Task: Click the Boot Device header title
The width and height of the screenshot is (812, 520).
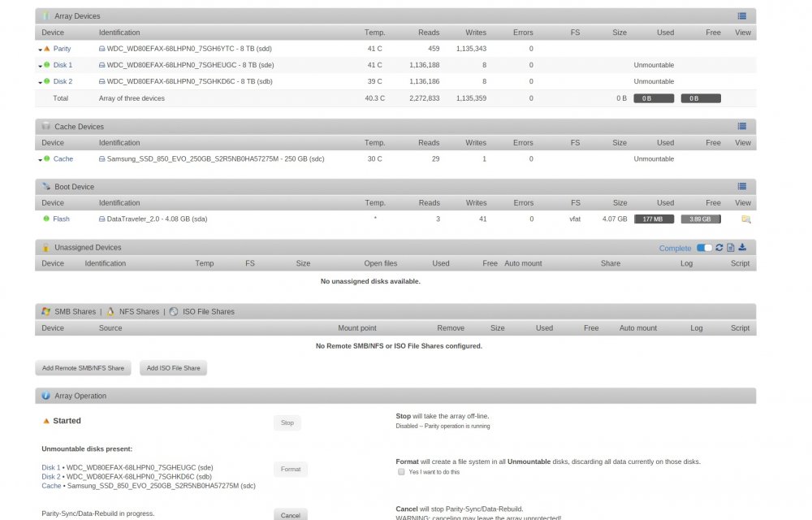Action: [74, 186]
